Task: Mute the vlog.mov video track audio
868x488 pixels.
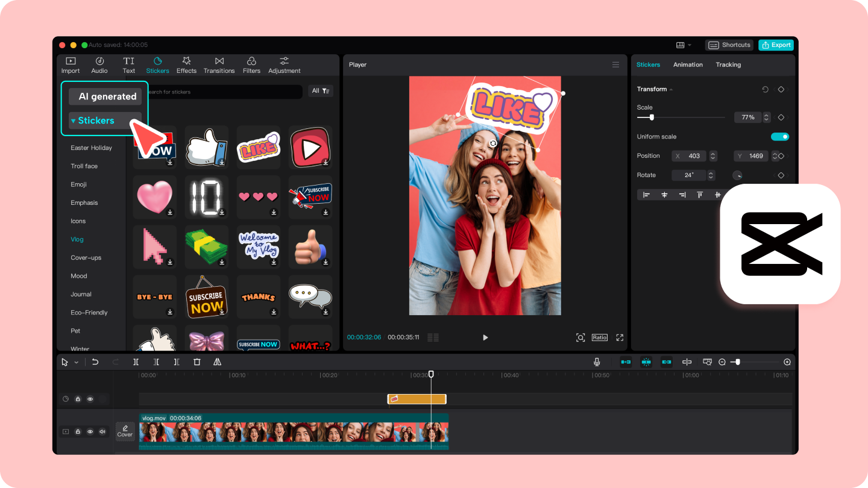Action: pos(102,431)
